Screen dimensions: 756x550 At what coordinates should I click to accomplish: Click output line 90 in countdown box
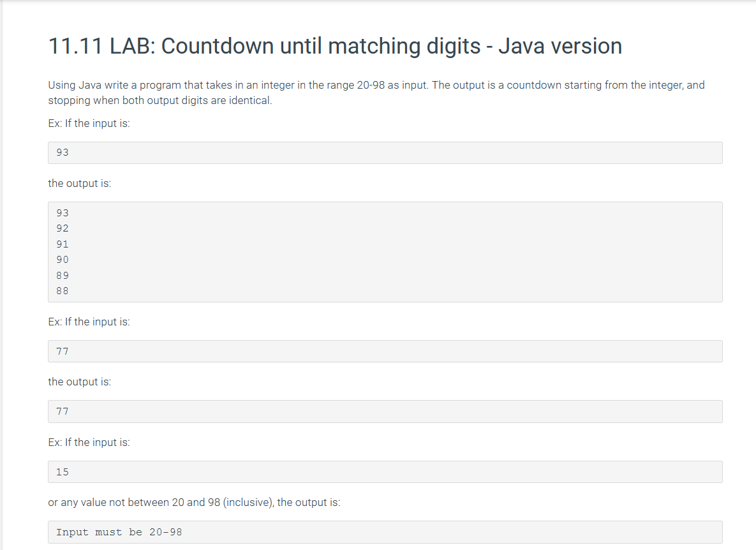[63, 259]
